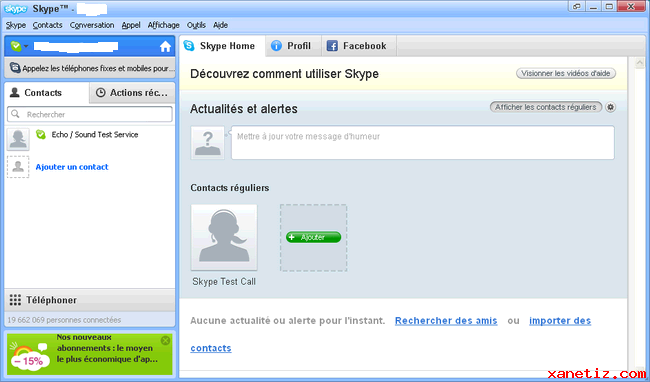The image size is (650, 382).
Task: Select the Facebook tab
Action: click(359, 46)
